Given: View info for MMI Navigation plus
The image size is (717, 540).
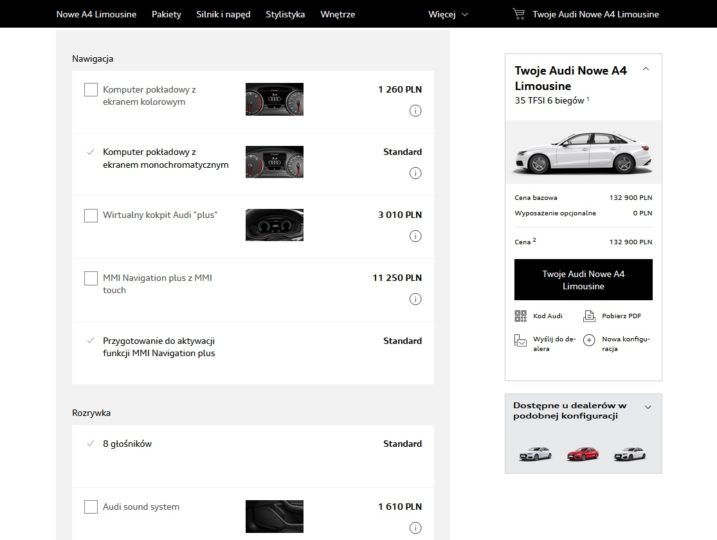Looking at the screenshot, I should (415, 299).
